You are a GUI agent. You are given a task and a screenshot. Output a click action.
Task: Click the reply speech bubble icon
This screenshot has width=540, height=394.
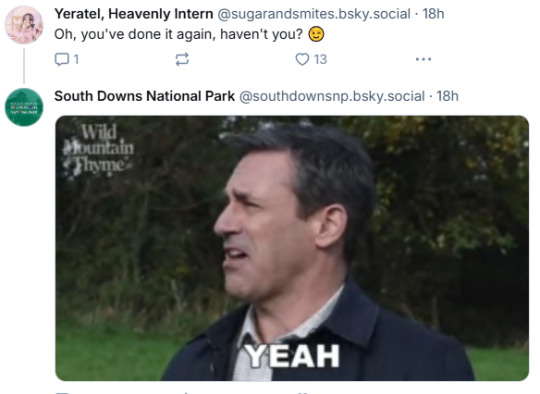(62, 59)
